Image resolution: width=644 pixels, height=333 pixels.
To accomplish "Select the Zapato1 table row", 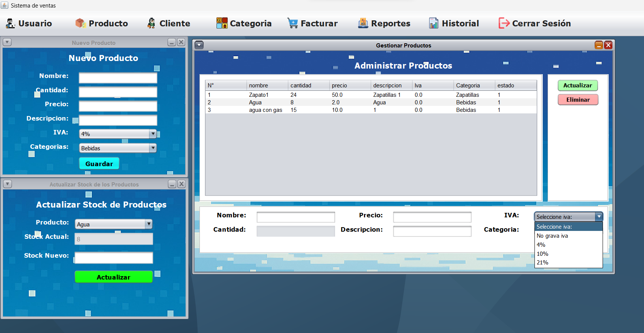I will (x=371, y=95).
